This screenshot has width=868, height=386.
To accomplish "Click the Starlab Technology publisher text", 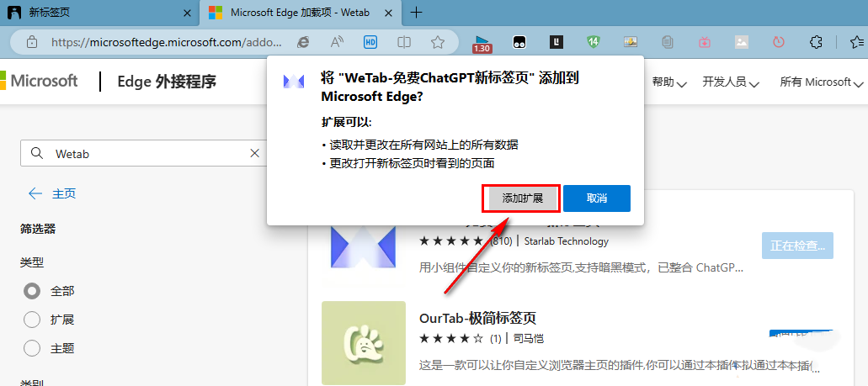I will click(x=565, y=241).
